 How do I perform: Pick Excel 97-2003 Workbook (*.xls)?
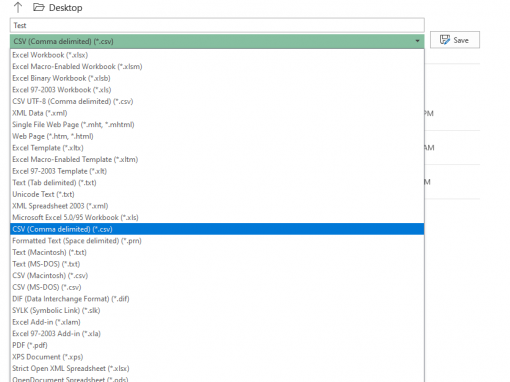tap(217, 90)
